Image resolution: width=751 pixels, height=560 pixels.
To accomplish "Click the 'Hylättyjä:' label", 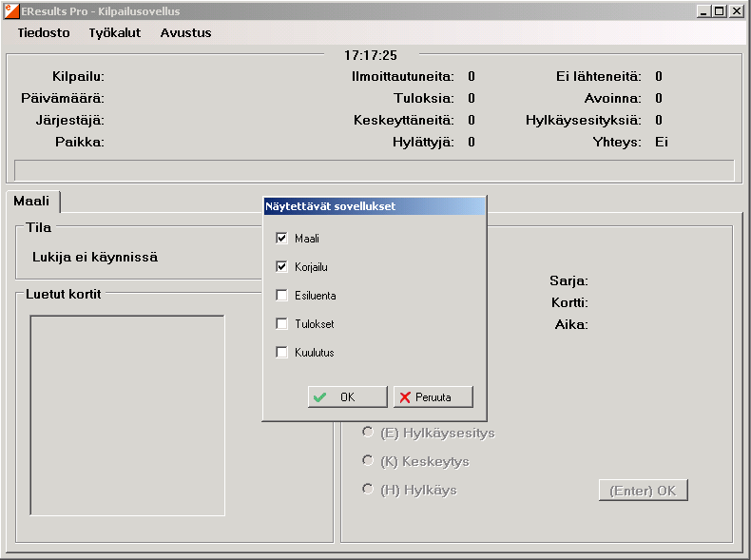I will pyautogui.click(x=423, y=143).
